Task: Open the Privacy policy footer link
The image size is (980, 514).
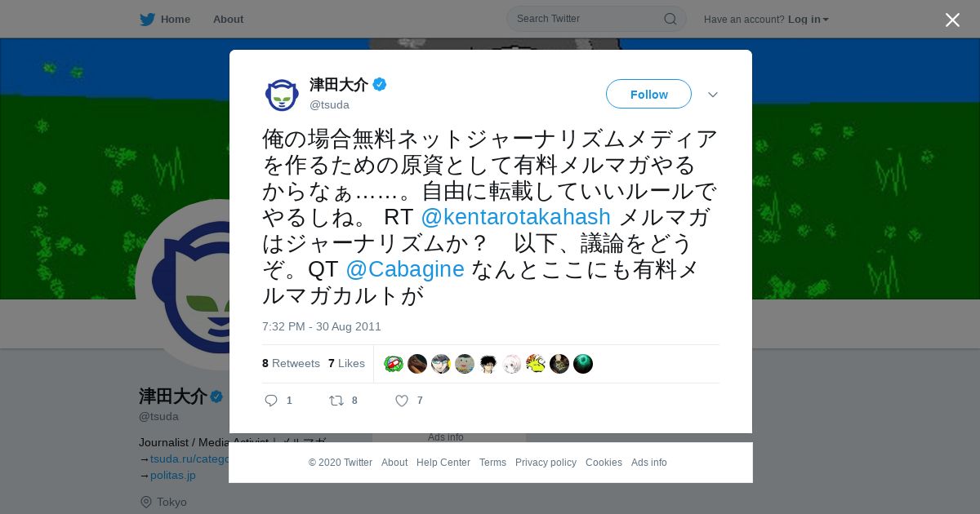Action: coord(546,463)
